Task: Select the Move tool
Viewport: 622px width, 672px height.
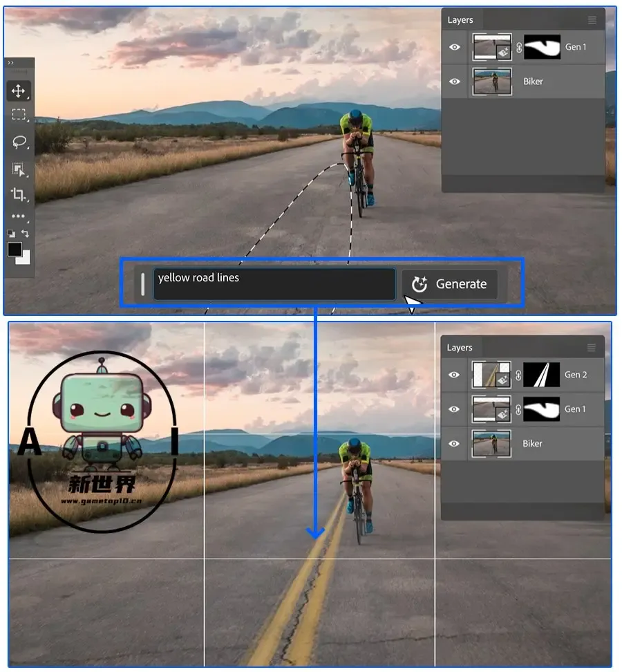Action: point(19,91)
